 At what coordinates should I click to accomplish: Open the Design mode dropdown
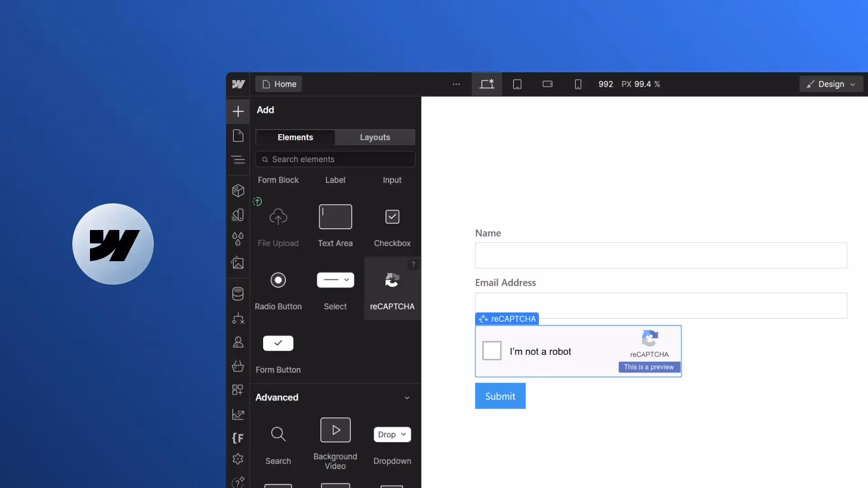click(831, 84)
